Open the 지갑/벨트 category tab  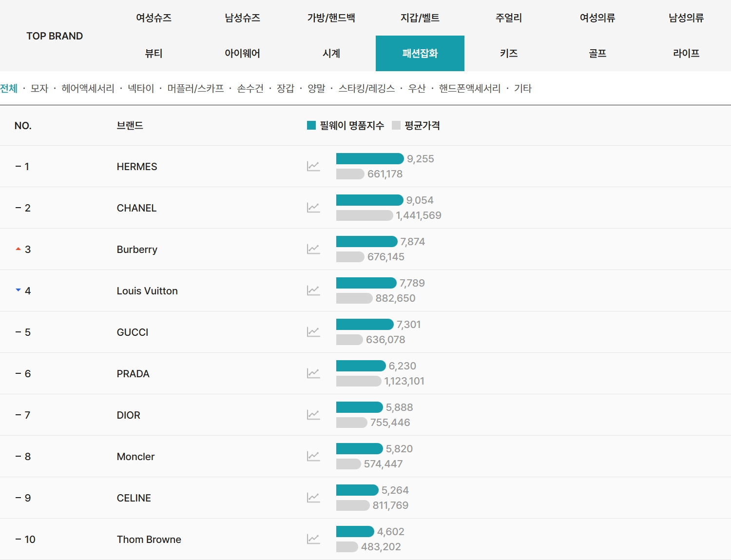click(x=420, y=18)
